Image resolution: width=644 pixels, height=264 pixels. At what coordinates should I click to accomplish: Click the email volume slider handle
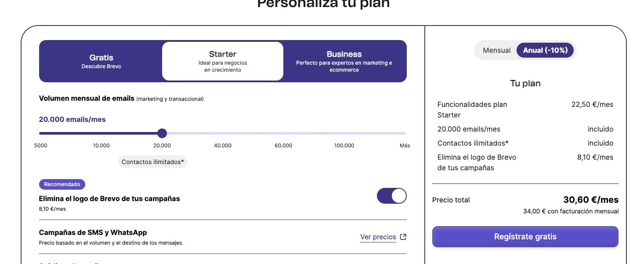(x=162, y=133)
